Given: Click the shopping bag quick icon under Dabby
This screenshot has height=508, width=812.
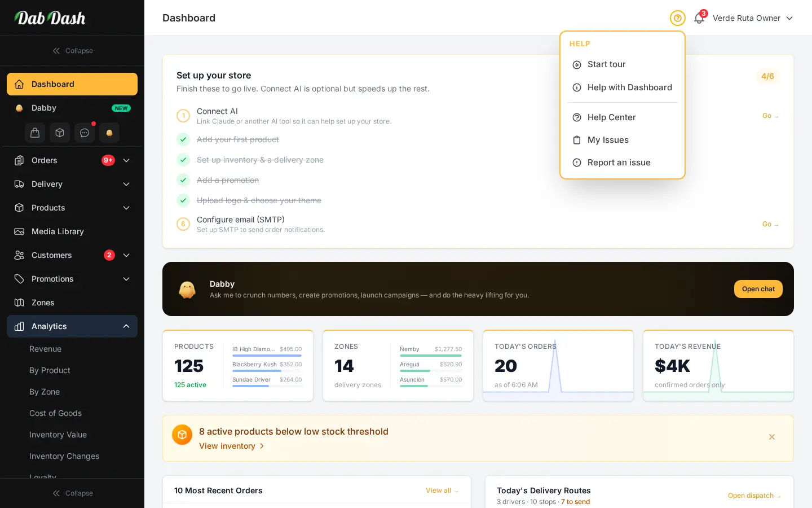Looking at the screenshot, I should [x=35, y=133].
